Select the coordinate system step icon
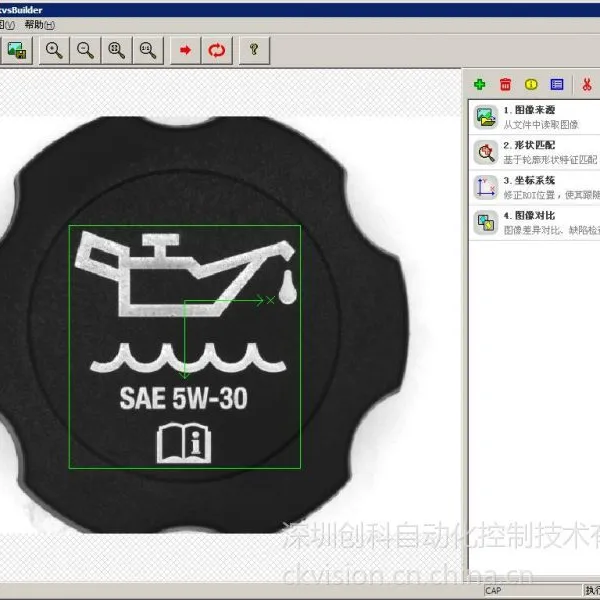600x600 pixels. pyautogui.click(x=486, y=188)
